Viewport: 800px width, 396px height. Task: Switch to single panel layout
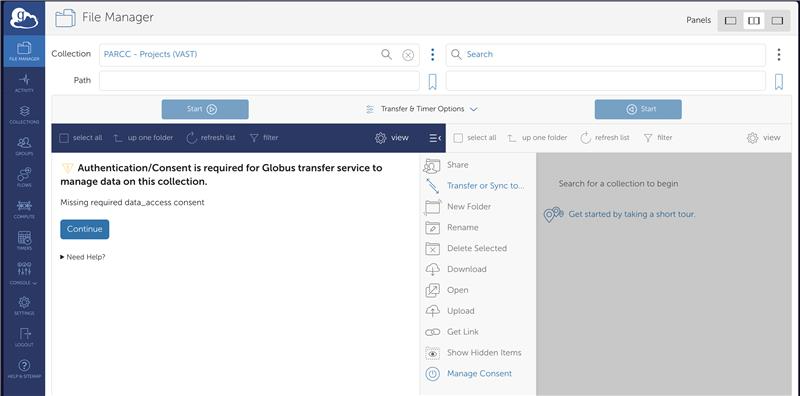point(731,21)
